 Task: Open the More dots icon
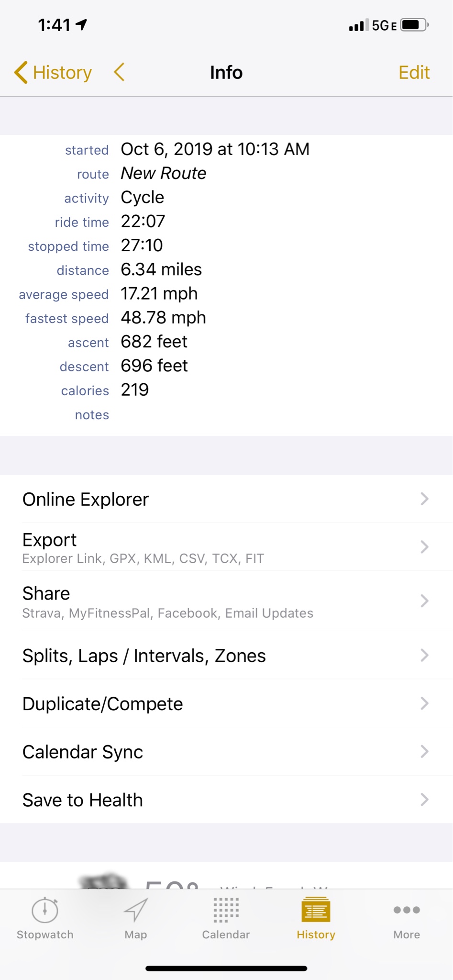click(407, 910)
